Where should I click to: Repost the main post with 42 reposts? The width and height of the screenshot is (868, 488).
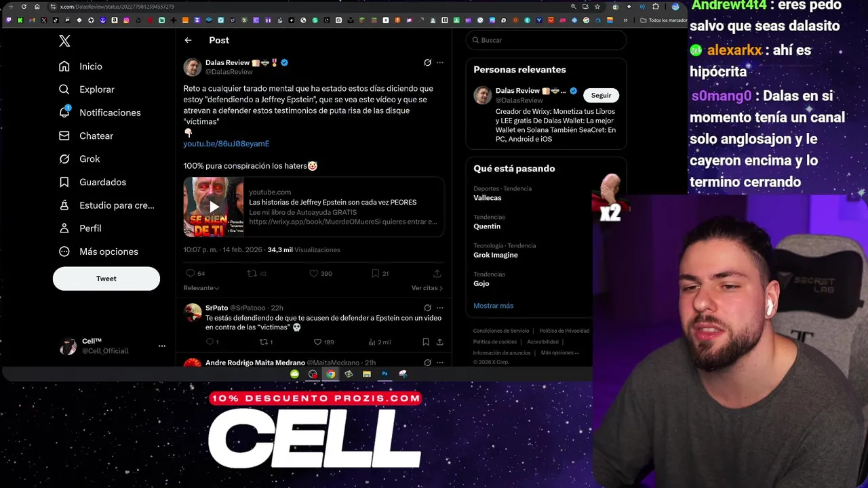(x=256, y=273)
